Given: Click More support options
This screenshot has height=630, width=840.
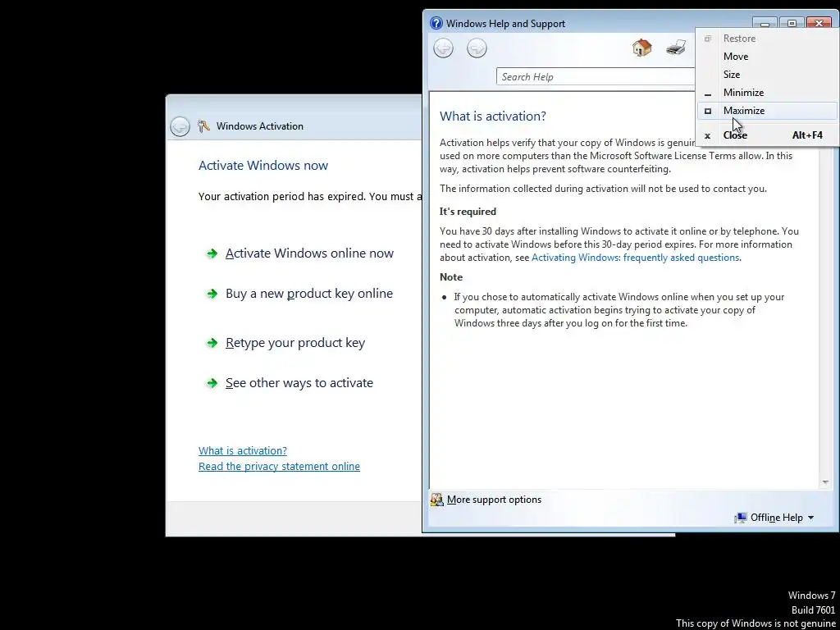Looking at the screenshot, I should [494, 500].
